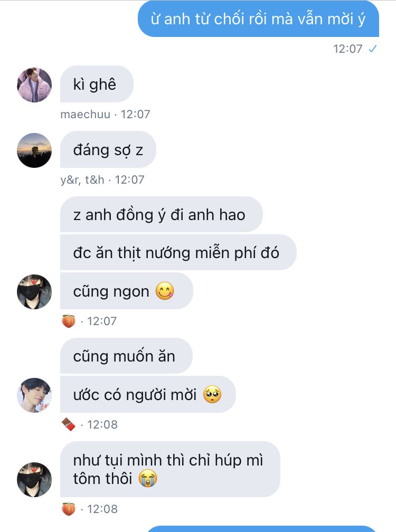Open maechuu's profile avatar
This screenshot has width=396, height=532.
(x=34, y=85)
